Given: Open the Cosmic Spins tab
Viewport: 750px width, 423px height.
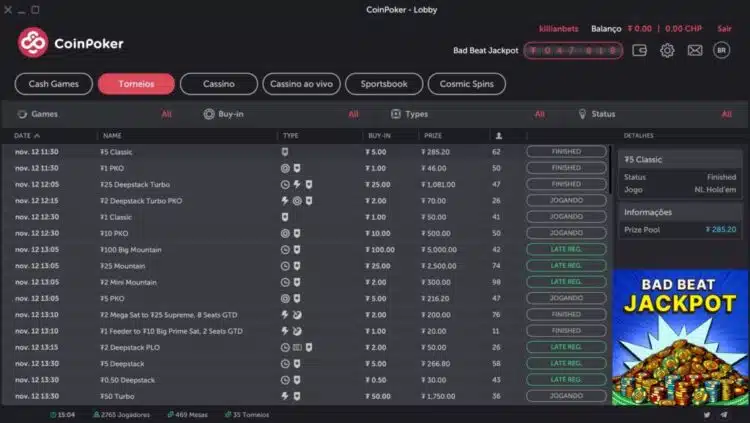Looking at the screenshot, I should (466, 84).
